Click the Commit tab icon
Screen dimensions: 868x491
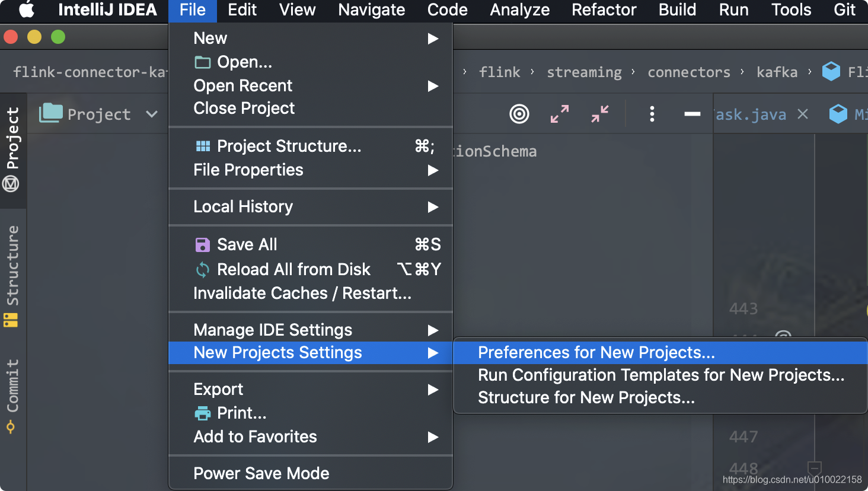click(11, 427)
